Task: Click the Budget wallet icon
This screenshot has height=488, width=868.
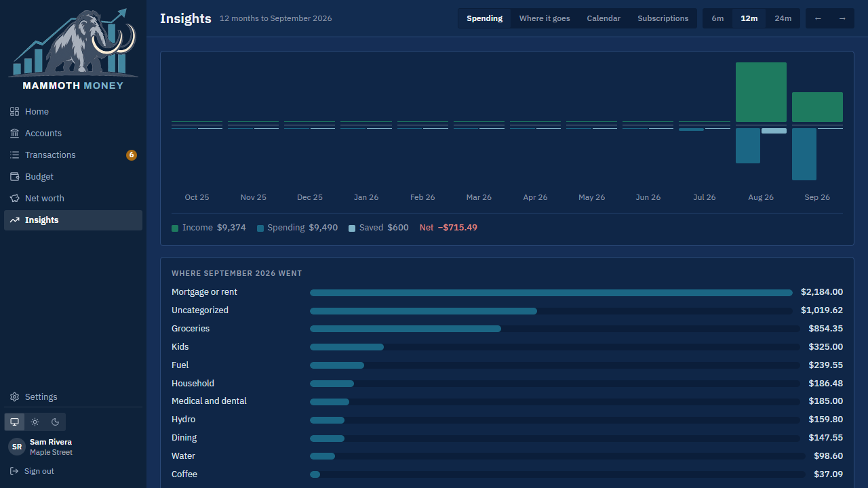Action: [14, 177]
